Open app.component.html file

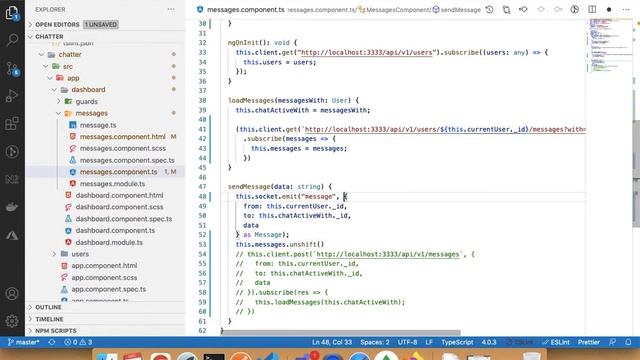coord(105,265)
